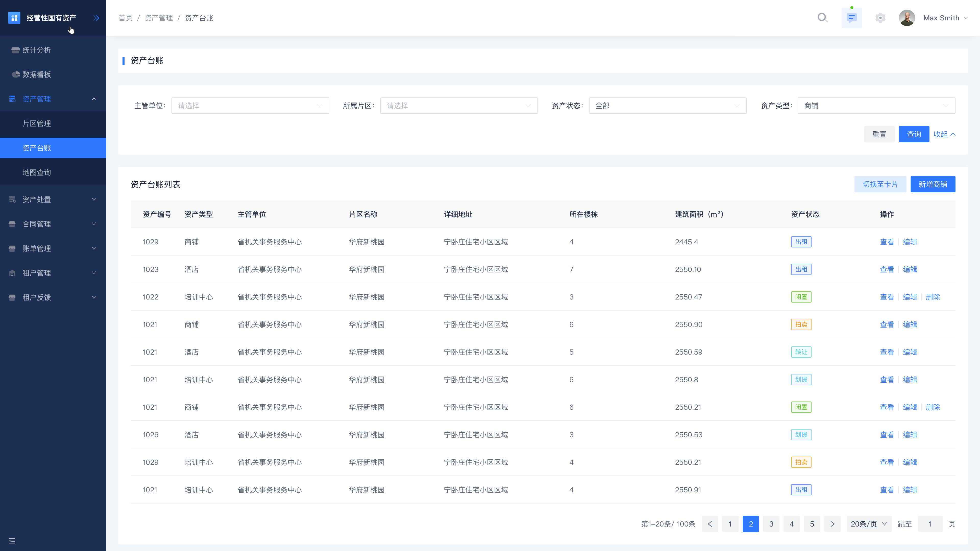
Task: Go to next page with right arrow
Action: pos(832,524)
